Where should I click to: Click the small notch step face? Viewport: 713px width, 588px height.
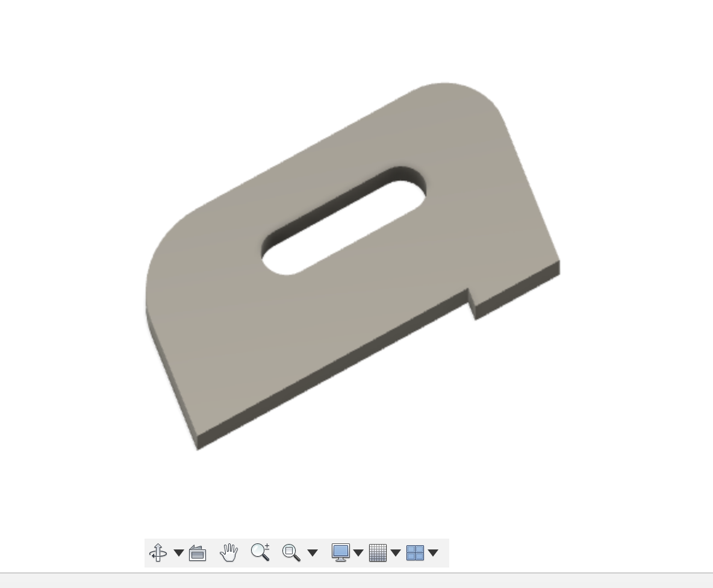pos(472,305)
